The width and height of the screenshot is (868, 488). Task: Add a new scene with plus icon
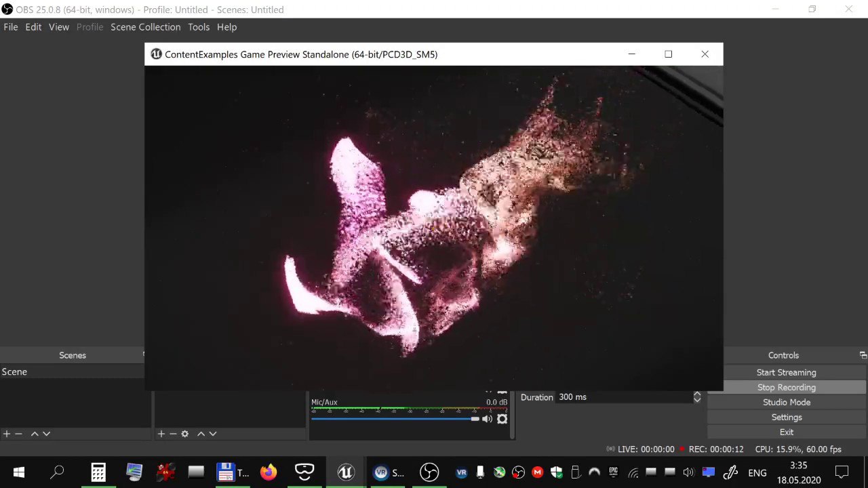7,434
